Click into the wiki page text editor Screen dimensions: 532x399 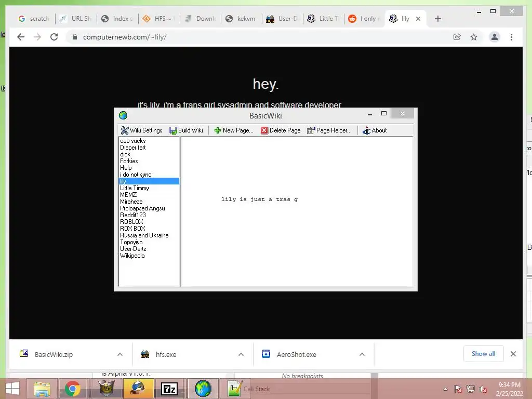coord(297,212)
